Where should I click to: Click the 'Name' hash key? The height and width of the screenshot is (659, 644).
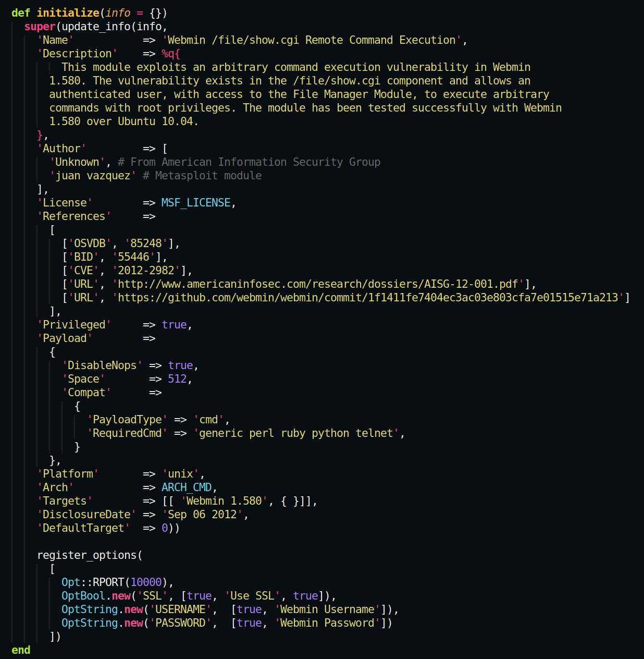tap(55, 40)
